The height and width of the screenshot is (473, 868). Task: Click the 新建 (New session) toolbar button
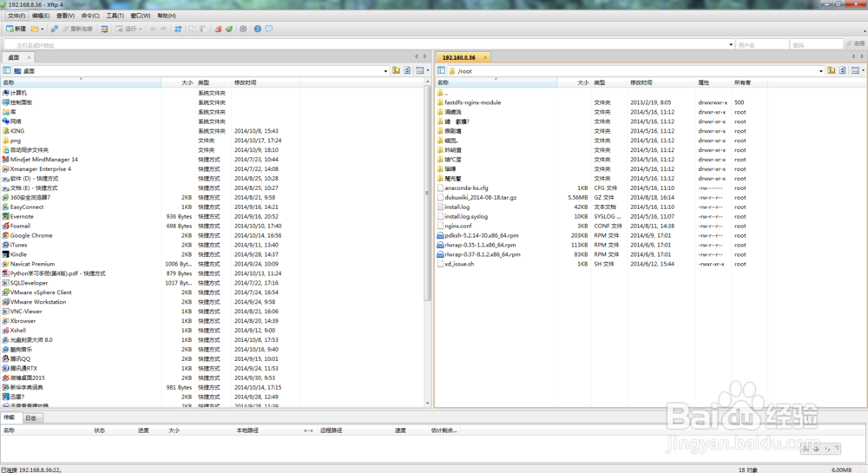(x=16, y=29)
